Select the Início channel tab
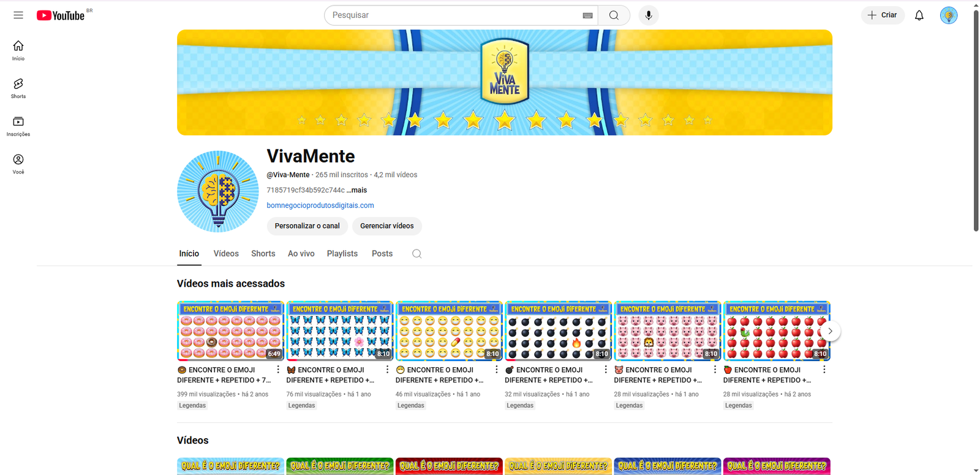The image size is (980, 475). (x=189, y=254)
